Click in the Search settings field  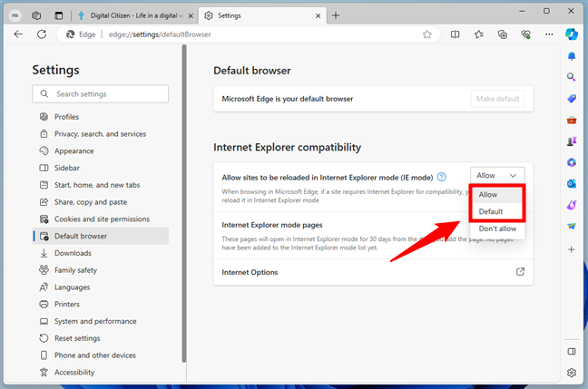[x=100, y=93]
